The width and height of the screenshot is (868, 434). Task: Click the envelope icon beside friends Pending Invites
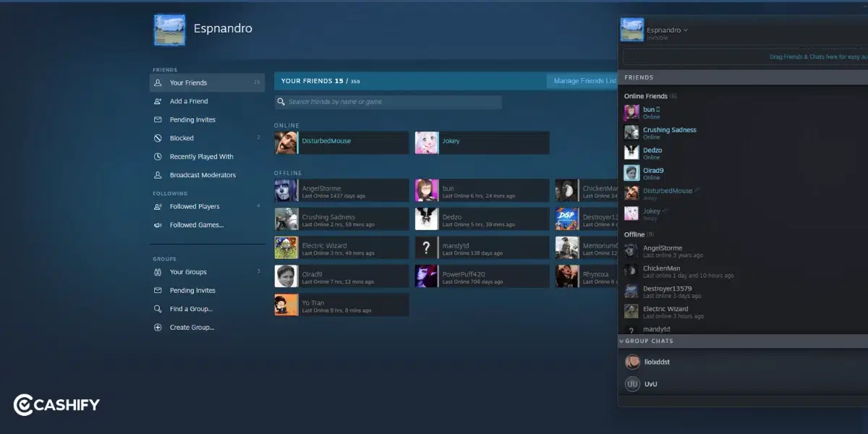click(x=158, y=119)
